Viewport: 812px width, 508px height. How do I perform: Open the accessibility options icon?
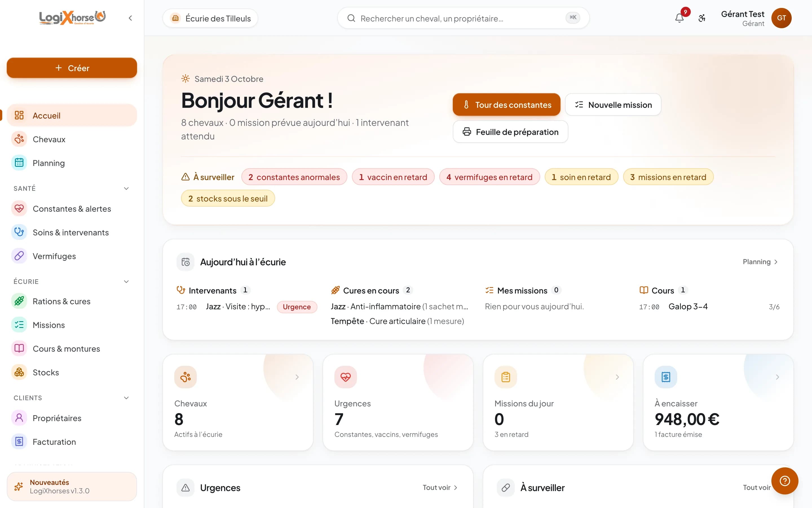[x=701, y=18]
